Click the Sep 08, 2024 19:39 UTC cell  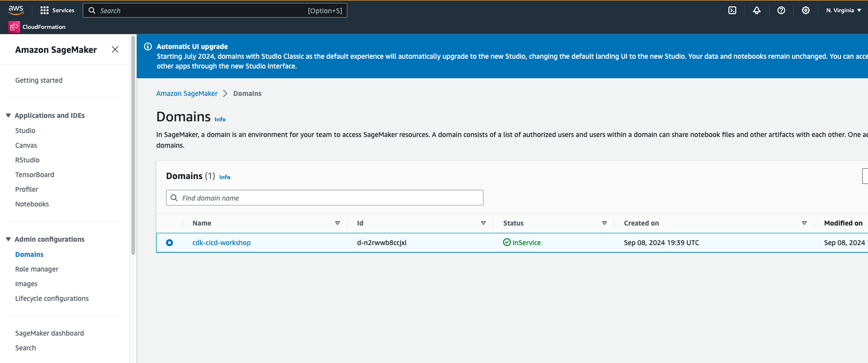pyautogui.click(x=661, y=243)
